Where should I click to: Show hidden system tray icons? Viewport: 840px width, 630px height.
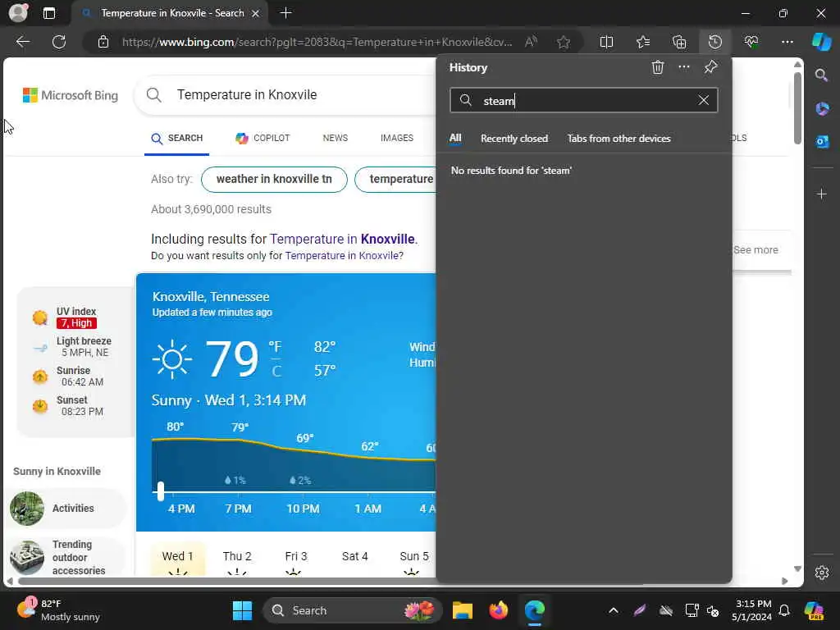coord(614,610)
